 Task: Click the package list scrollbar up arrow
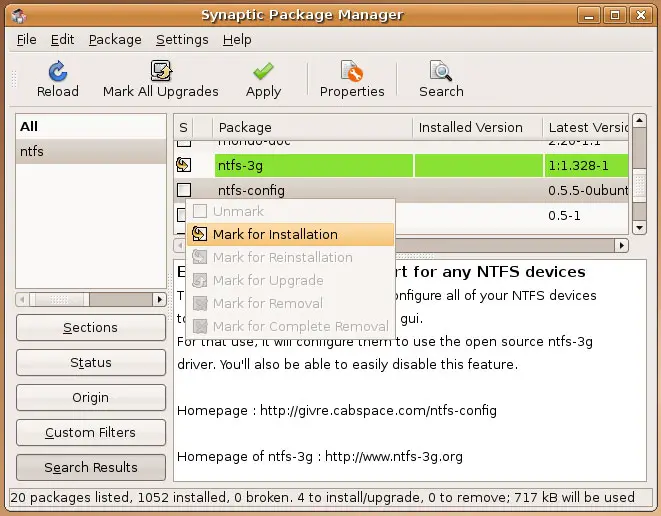639,121
